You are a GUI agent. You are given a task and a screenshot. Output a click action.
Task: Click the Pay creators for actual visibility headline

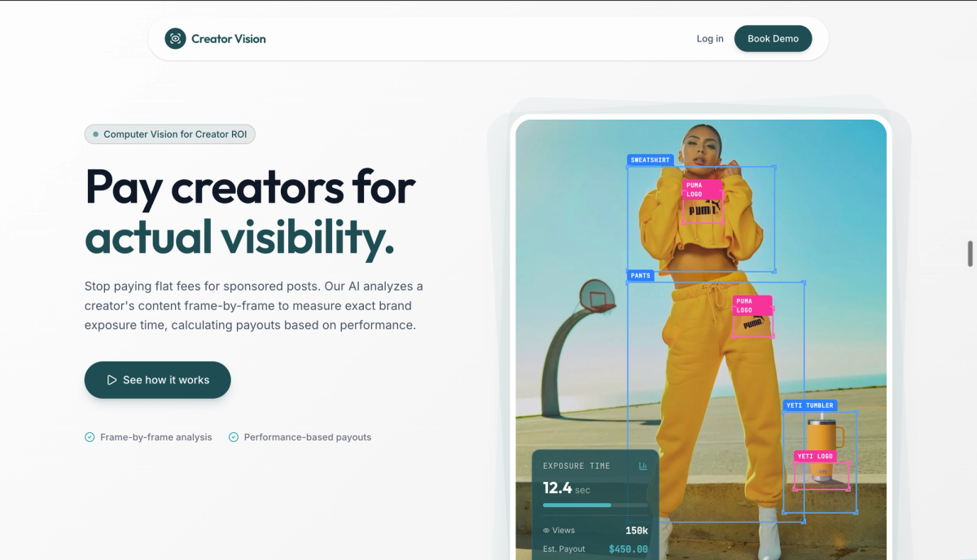pos(250,212)
